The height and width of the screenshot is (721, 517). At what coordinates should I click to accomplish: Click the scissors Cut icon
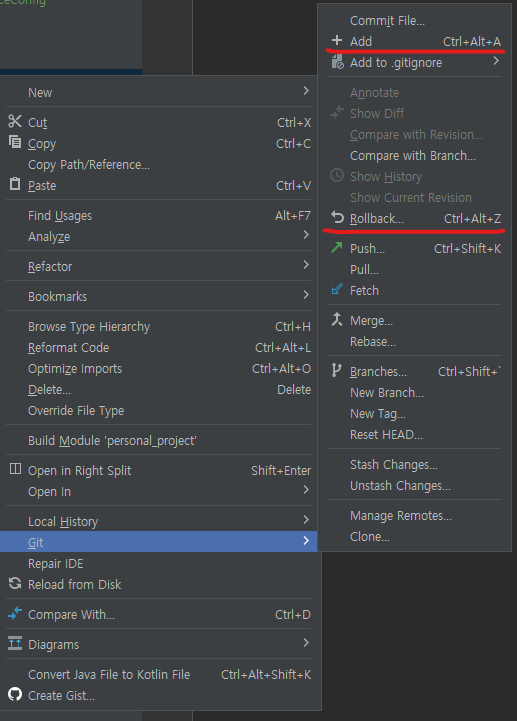[15, 121]
